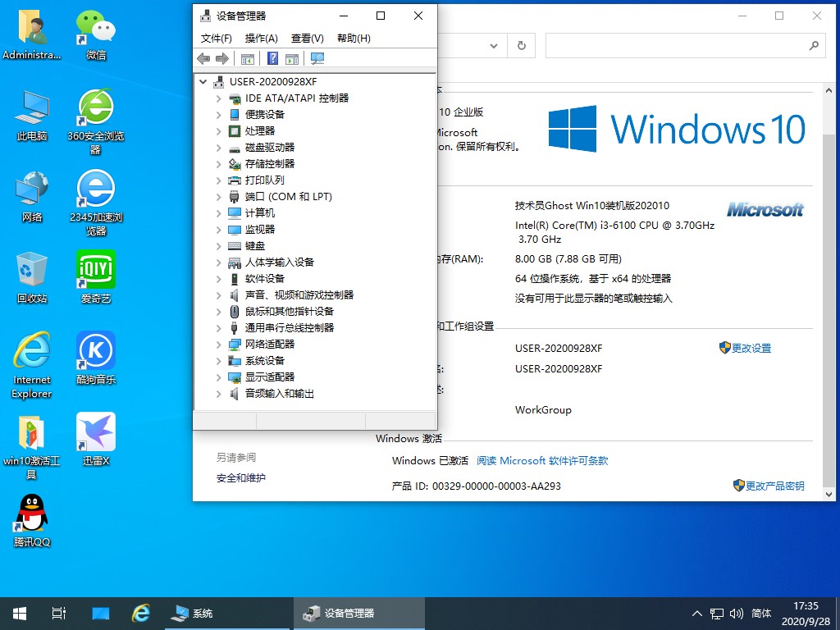Expand the 显示适配器 tree node
Viewport: 840px width, 630px height.
click(218, 377)
